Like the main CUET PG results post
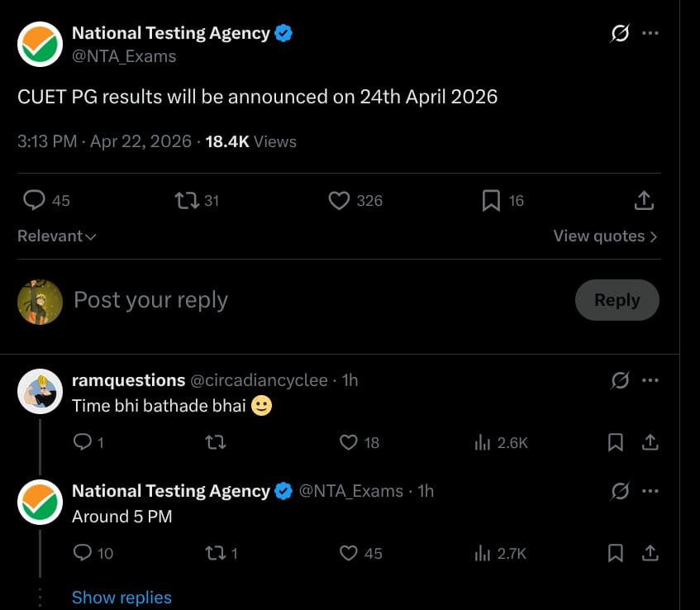 (340, 201)
